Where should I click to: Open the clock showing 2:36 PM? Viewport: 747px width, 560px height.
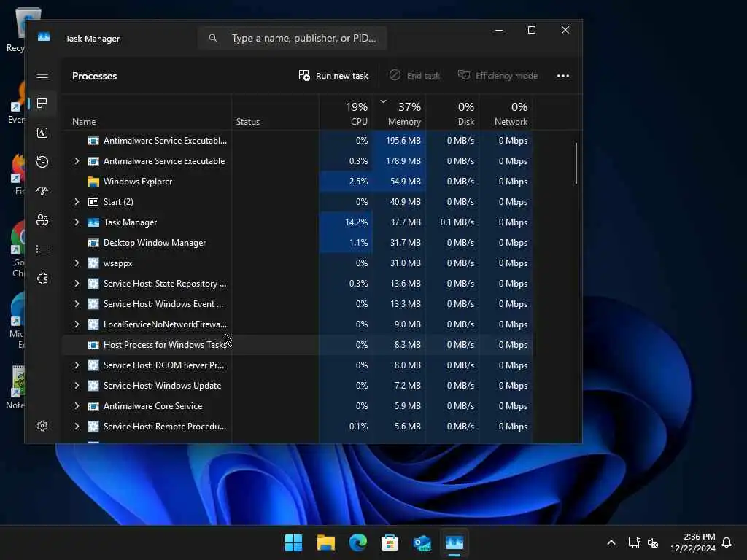coord(693,542)
